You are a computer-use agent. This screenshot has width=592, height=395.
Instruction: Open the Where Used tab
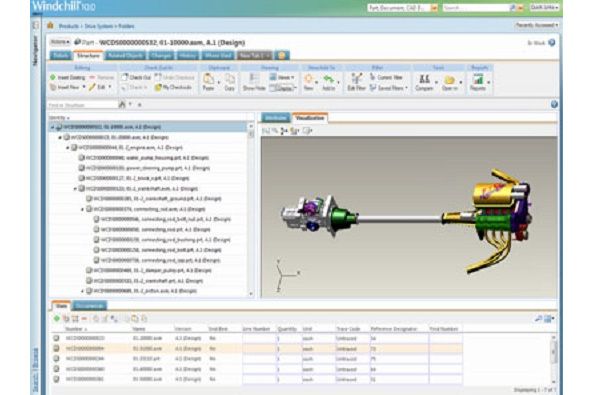pyautogui.click(x=218, y=55)
